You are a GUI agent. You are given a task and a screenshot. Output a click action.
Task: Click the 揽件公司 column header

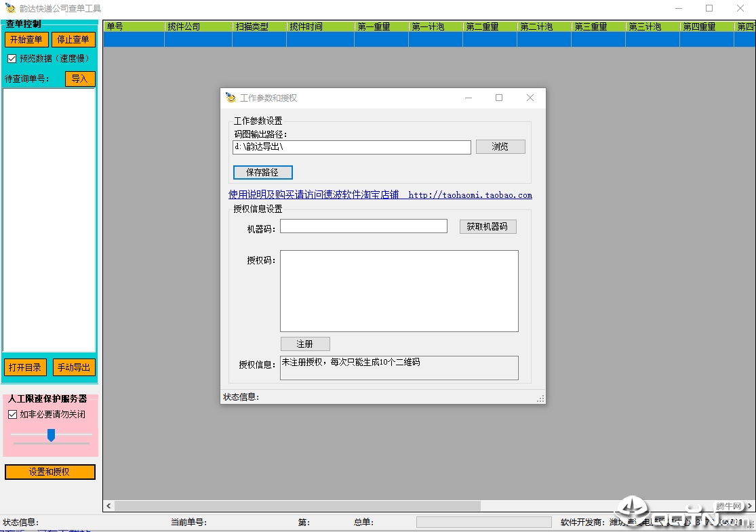pos(198,26)
